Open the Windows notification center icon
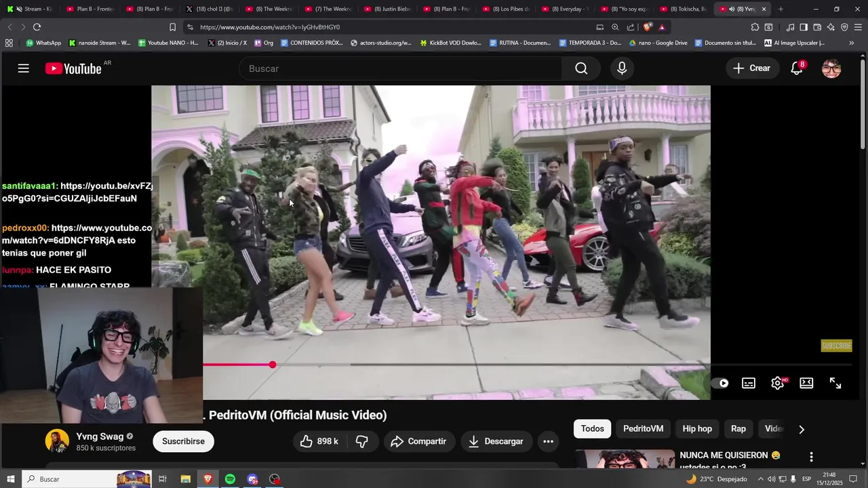Screen dimensions: 868x488 (853, 479)
